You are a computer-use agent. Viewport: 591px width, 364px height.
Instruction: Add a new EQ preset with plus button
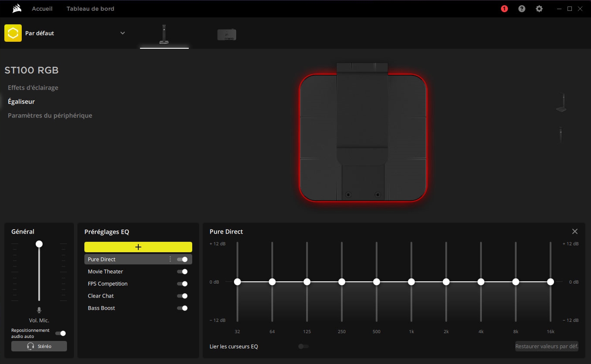tap(138, 247)
